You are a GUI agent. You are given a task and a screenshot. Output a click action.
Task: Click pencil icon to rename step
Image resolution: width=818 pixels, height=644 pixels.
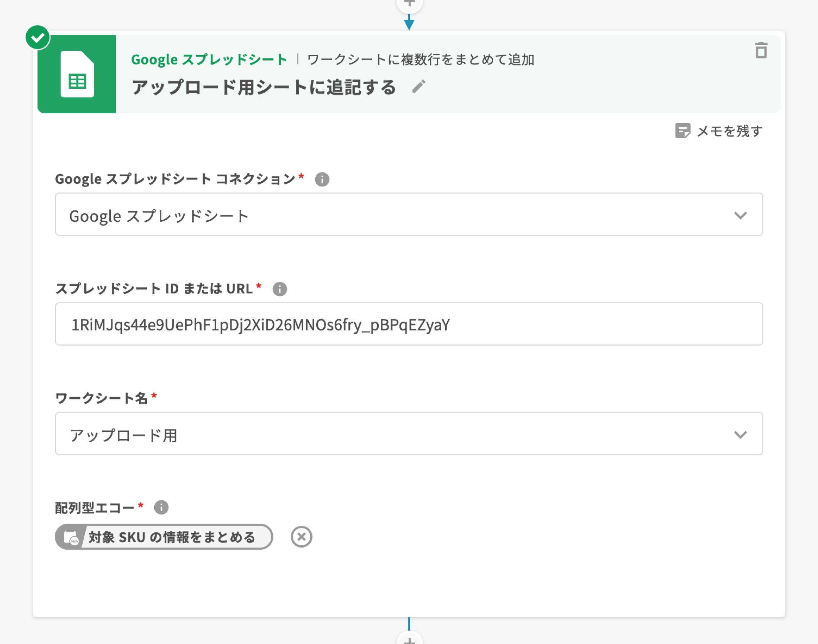point(419,86)
